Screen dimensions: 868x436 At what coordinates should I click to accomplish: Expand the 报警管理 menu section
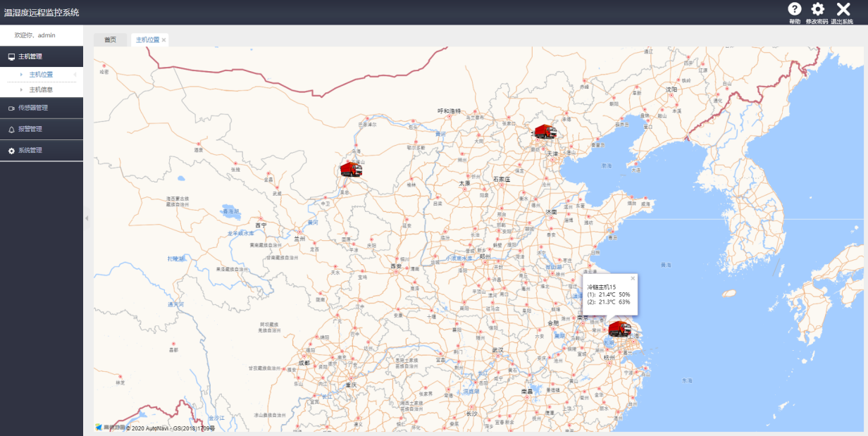[42, 129]
